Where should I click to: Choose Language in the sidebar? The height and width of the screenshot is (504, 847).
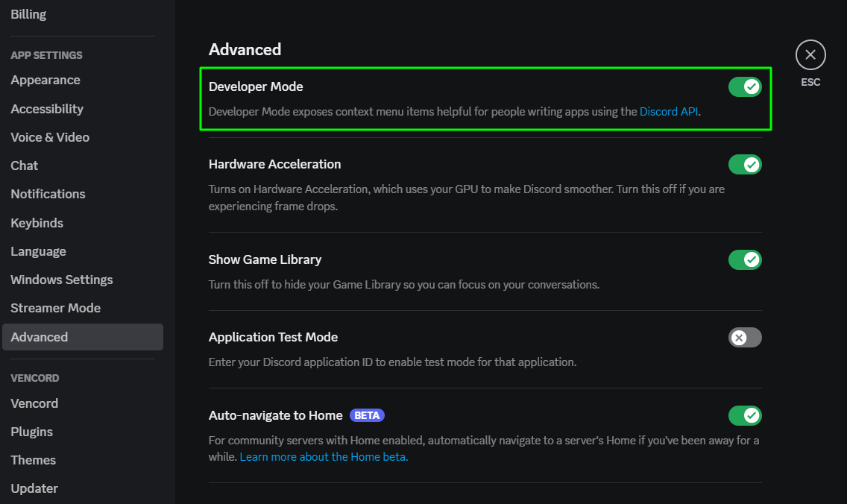(38, 251)
